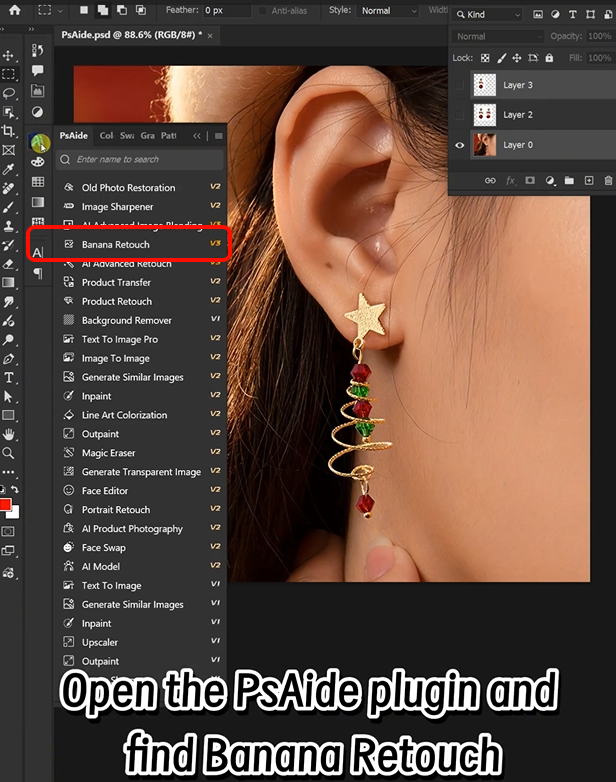Switch to the Pat (Patterns) tab

point(169,136)
